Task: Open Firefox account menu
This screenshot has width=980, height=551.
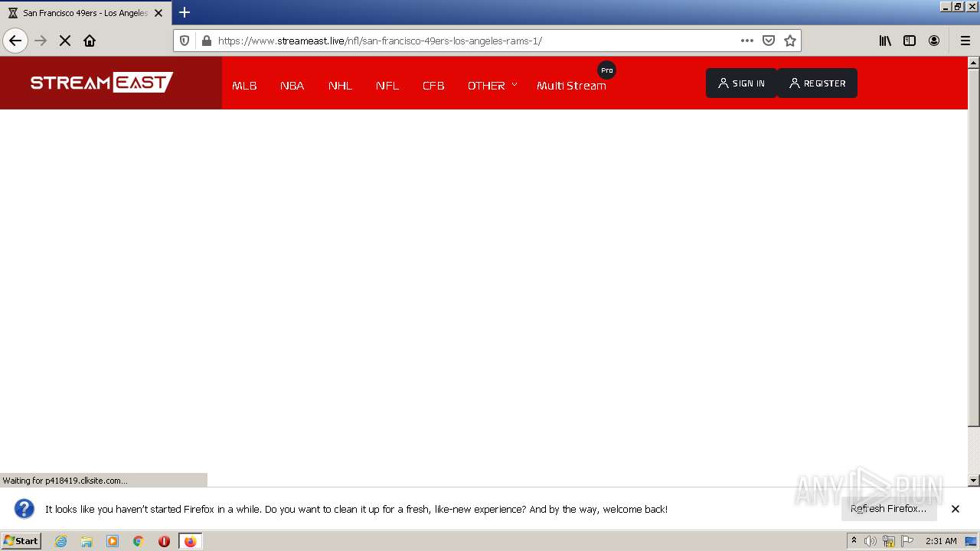Action: [x=934, y=41]
